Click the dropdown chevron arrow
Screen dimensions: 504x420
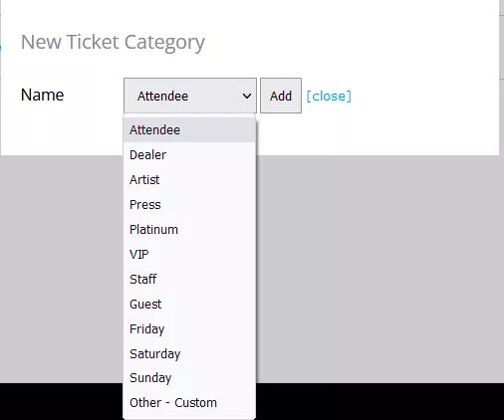(247, 97)
